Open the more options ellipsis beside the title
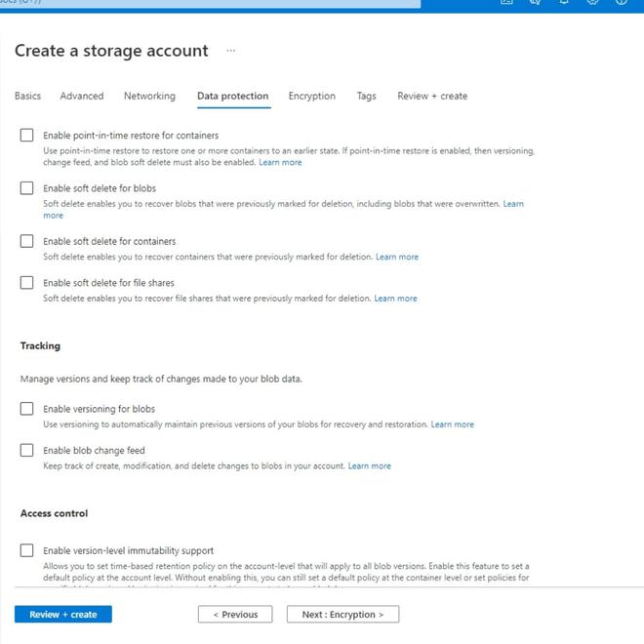 (x=230, y=51)
